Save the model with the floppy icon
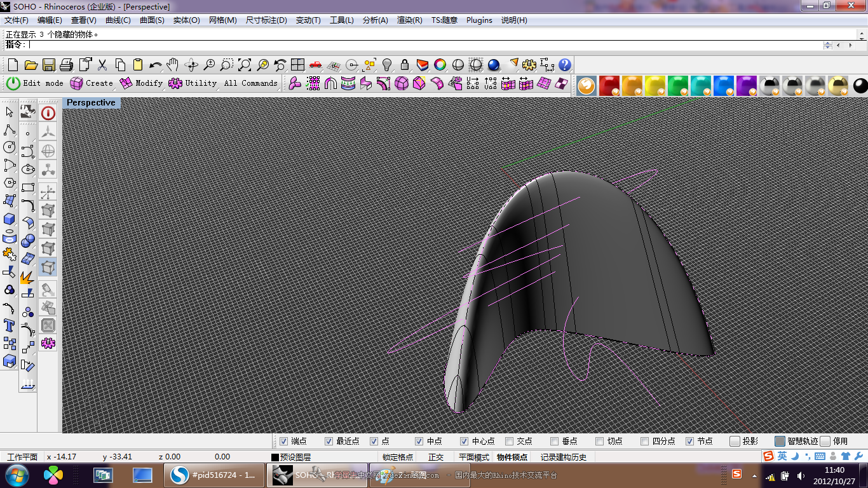 point(48,65)
